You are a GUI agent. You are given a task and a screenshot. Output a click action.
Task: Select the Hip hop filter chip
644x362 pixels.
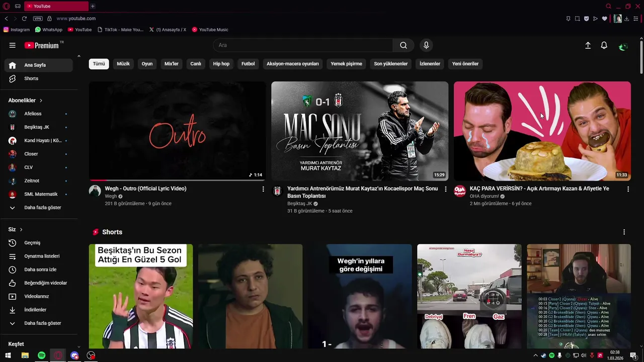pyautogui.click(x=221, y=64)
